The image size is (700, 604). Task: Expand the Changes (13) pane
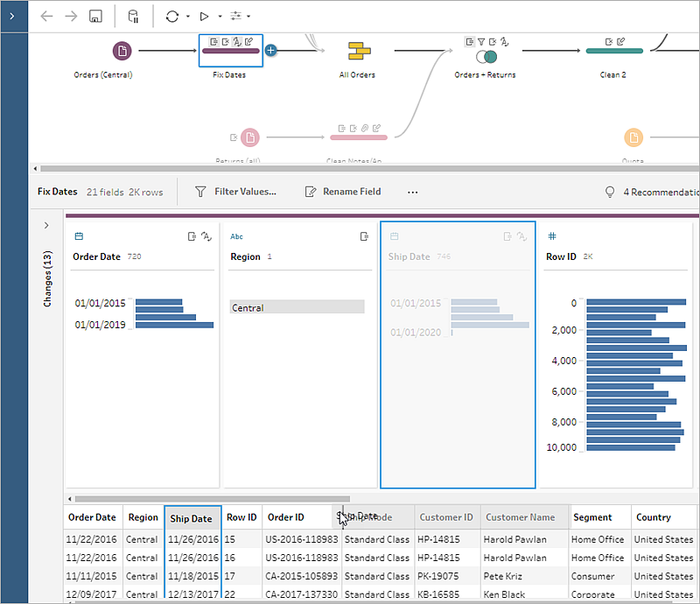tap(46, 225)
